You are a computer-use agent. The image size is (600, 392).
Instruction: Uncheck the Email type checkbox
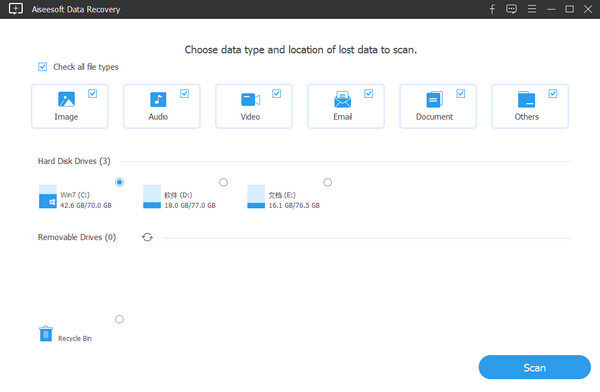[368, 93]
